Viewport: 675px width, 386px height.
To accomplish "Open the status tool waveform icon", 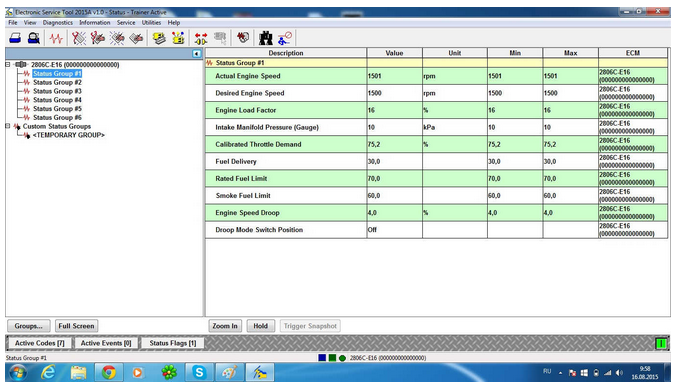I will coord(56,39).
